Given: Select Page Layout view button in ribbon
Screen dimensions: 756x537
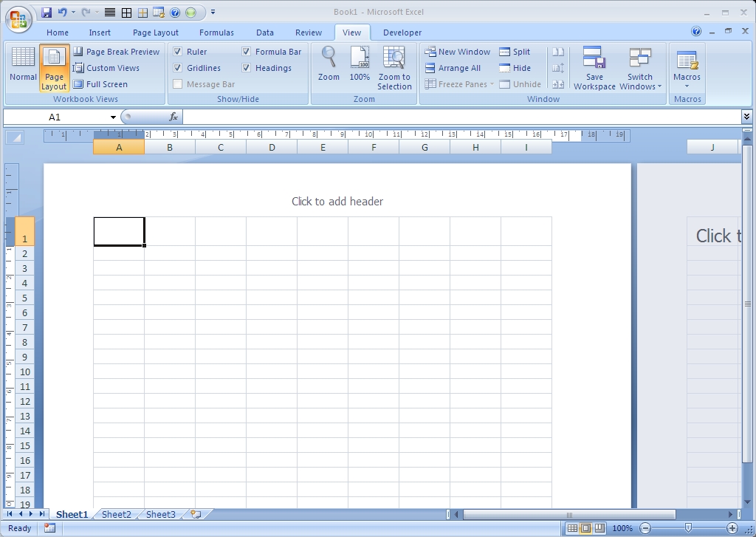Looking at the screenshot, I should coord(54,69).
